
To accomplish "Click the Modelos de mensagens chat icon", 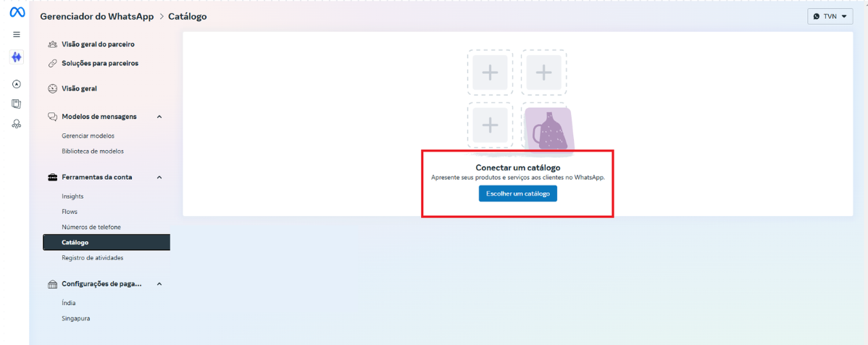I will [x=53, y=117].
